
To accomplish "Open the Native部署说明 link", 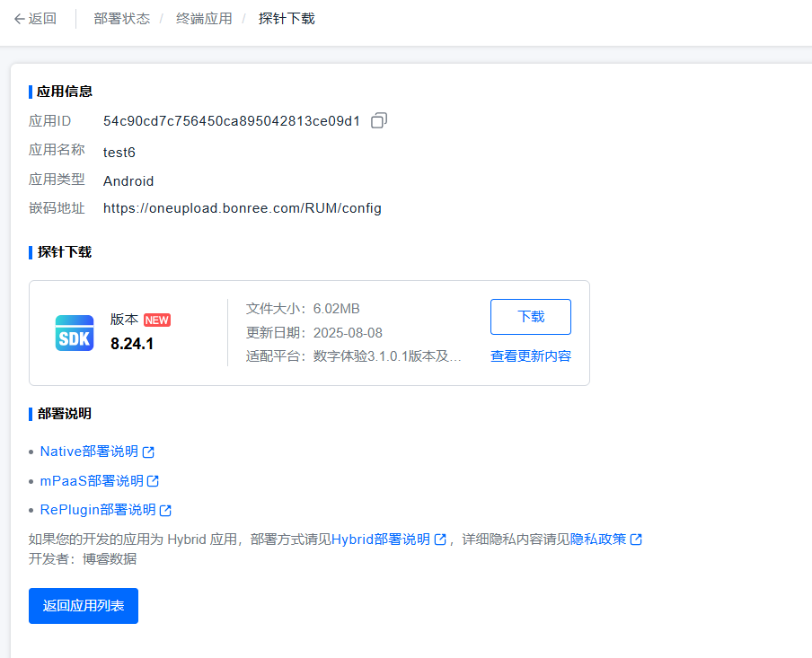I will (89, 452).
